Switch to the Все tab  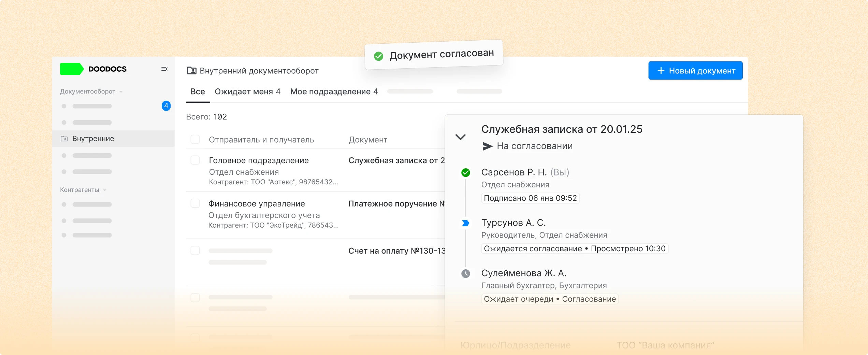pos(198,91)
